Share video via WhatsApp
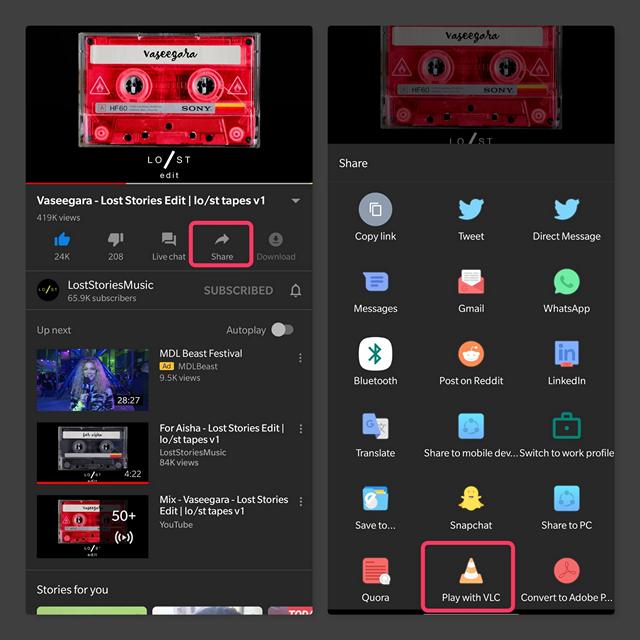Image resolution: width=640 pixels, height=640 pixels. (x=566, y=283)
